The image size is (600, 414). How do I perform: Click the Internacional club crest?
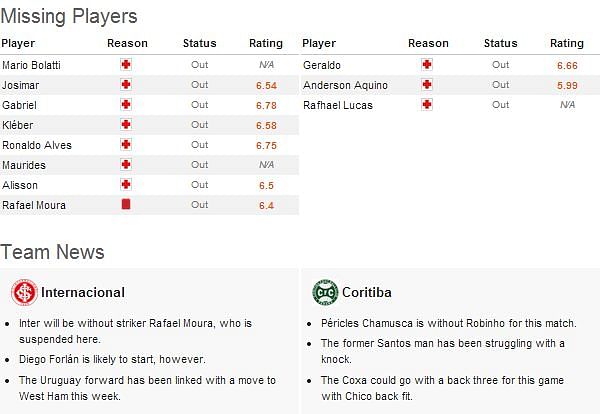[x=24, y=292]
